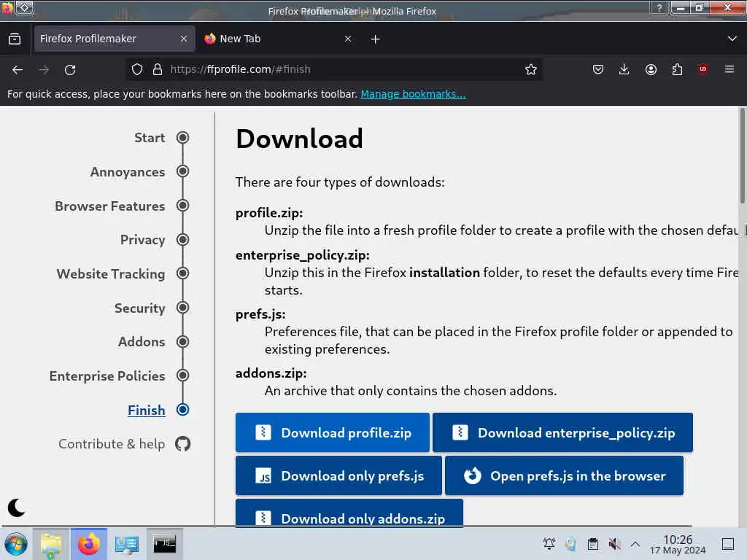Open the Manage bookmarks link
747x560 pixels.
413,94
